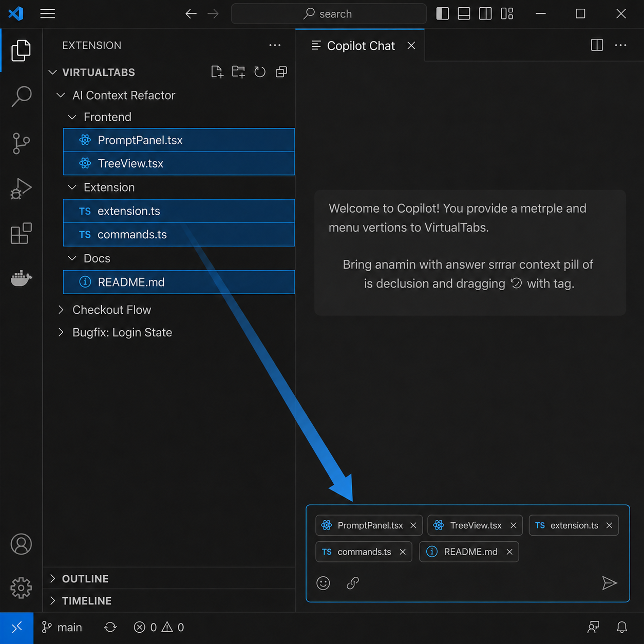The image size is (644, 644).
Task: Refresh the VIRTUALTABS explorer
Action: pyautogui.click(x=260, y=72)
